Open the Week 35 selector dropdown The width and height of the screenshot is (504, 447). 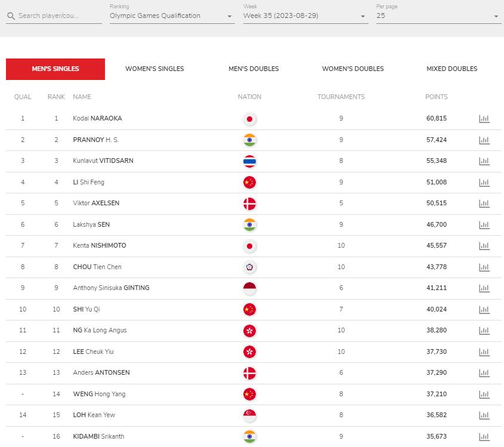305,16
